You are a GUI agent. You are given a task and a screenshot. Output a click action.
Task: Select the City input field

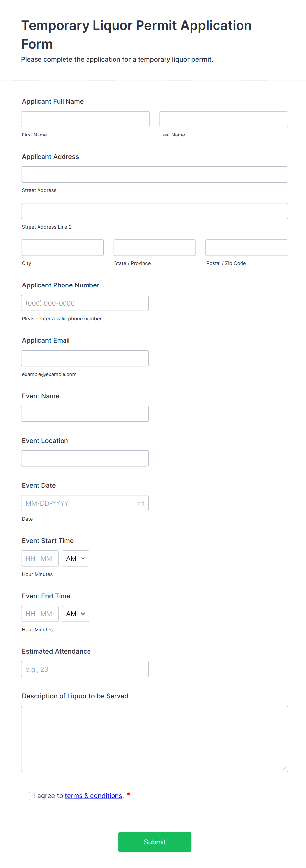tap(62, 247)
